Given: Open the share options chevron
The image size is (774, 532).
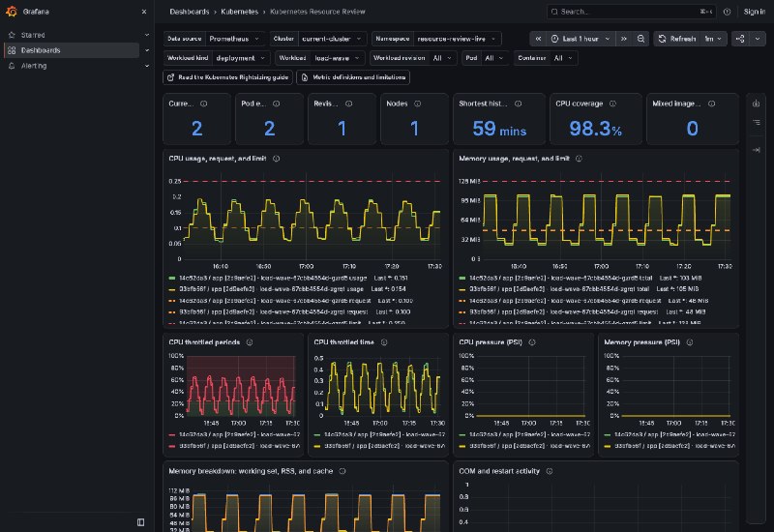Looking at the screenshot, I should click(x=758, y=39).
